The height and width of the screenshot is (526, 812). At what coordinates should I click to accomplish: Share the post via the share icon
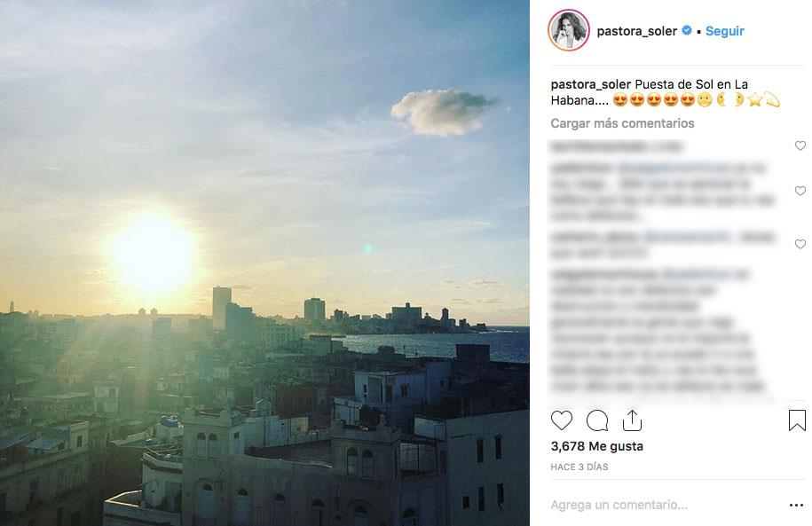pyautogui.click(x=632, y=420)
